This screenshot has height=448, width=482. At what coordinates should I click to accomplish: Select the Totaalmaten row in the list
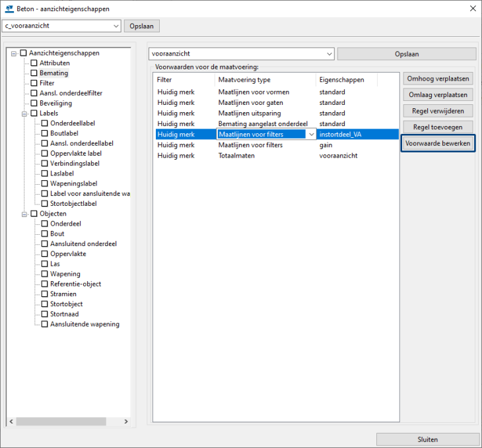click(x=236, y=155)
